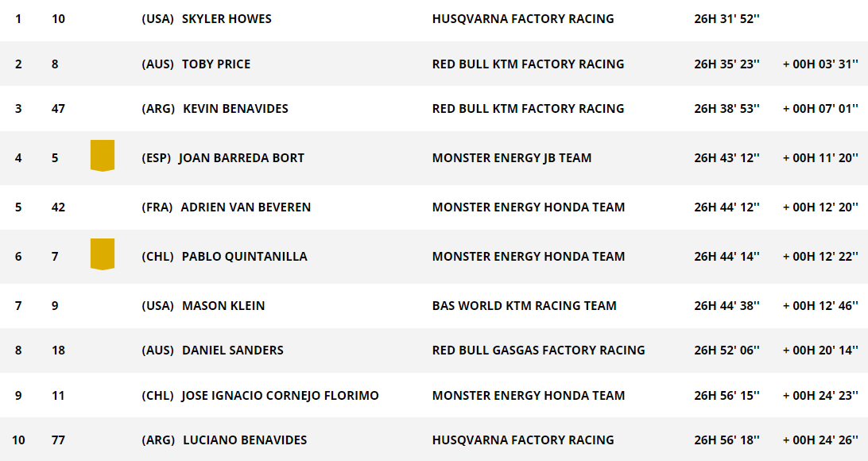Select Luciano Benavides rider entry
The height and width of the screenshot is (461, 868).
coord(245,440)
